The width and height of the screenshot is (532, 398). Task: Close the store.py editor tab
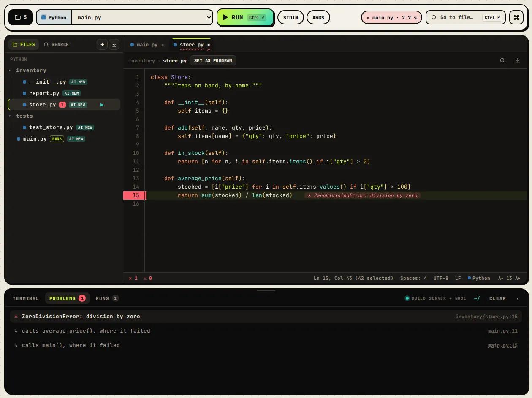pos(209,45)
